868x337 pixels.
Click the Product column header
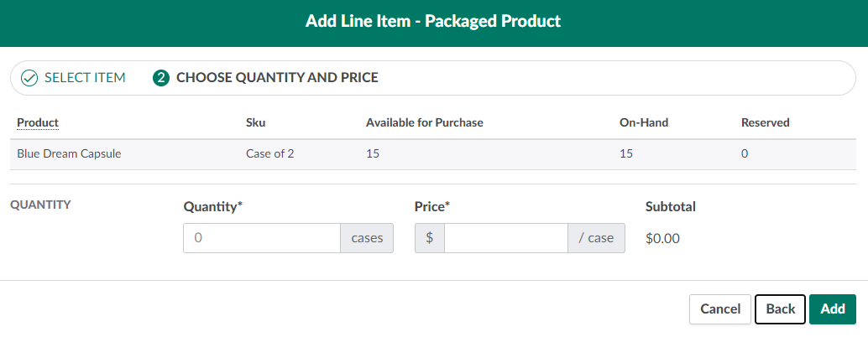tap(38, 122)
